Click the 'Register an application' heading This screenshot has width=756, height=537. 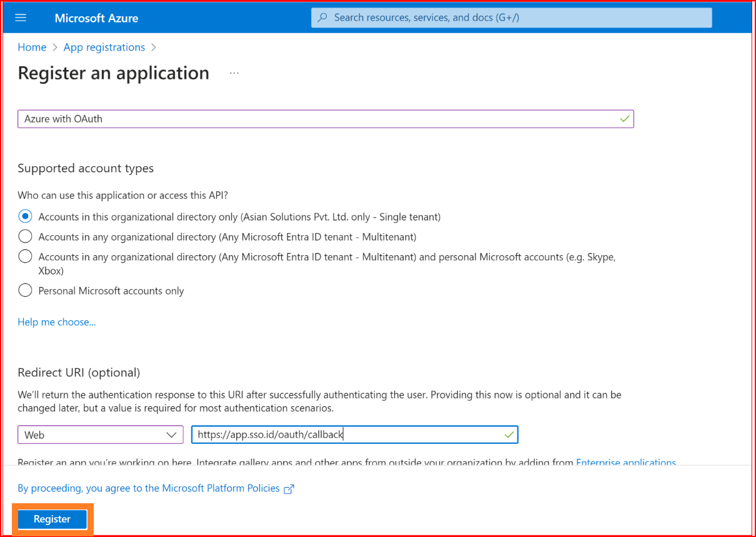pyautogui.click(x=114, y=73)
